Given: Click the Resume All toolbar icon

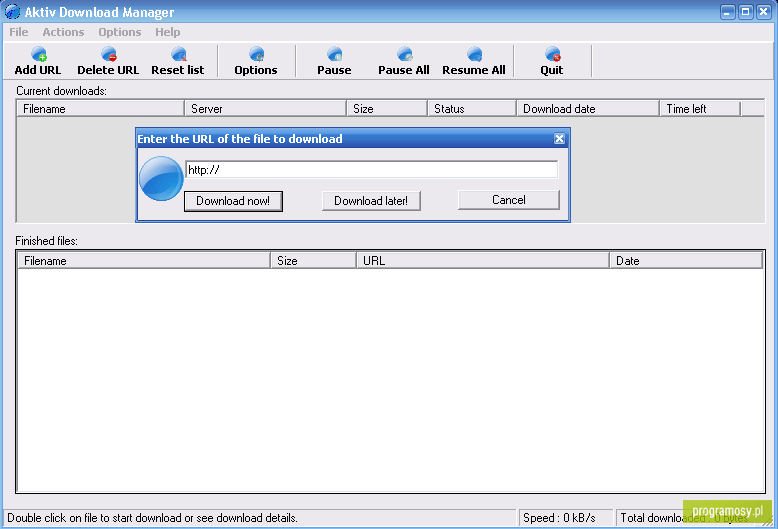Looking at the screenshot, I should click(474, 61).
